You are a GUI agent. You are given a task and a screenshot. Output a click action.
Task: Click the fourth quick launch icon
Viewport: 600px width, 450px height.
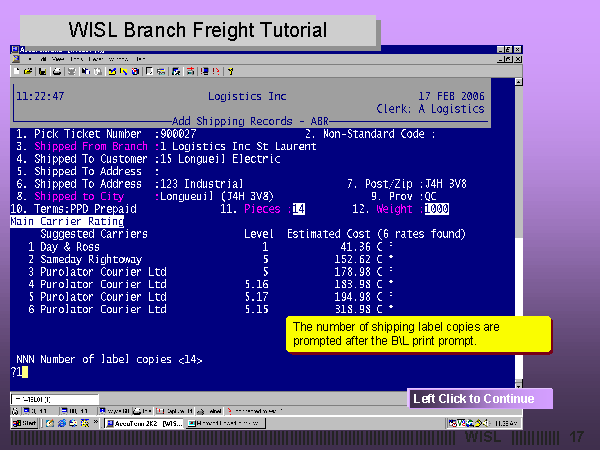click(85, 424)
